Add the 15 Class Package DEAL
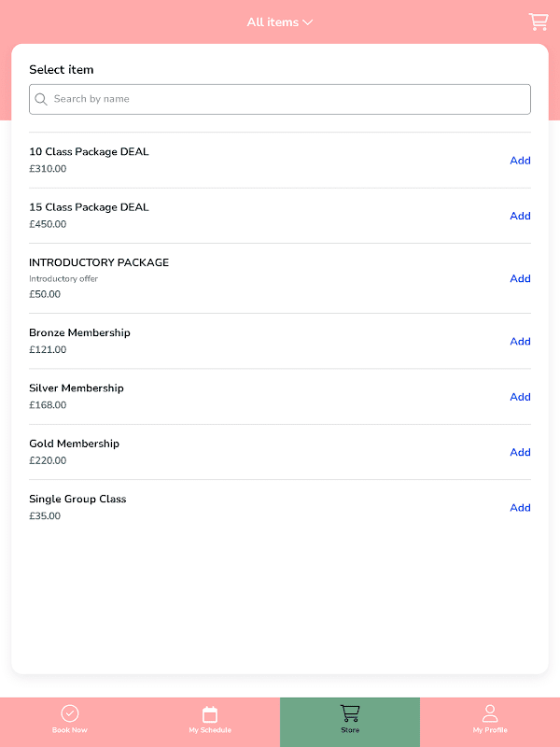 520,216
